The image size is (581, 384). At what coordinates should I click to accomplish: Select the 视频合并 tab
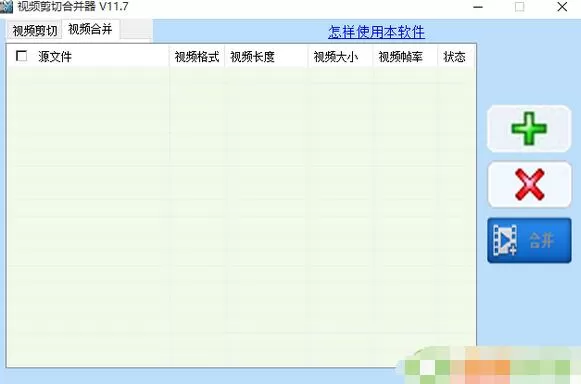[90, 29]
